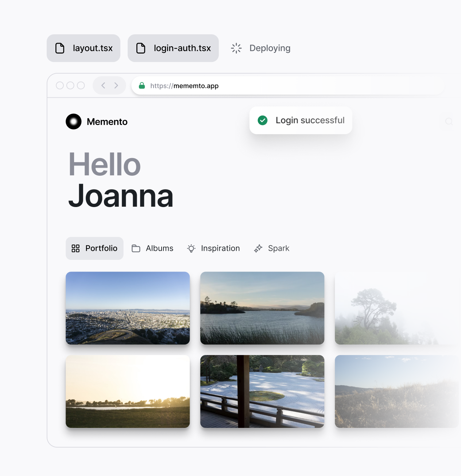461x476 pixels.
Task: Open the layout.tsx file tab
Action: [x=84, y=48]
